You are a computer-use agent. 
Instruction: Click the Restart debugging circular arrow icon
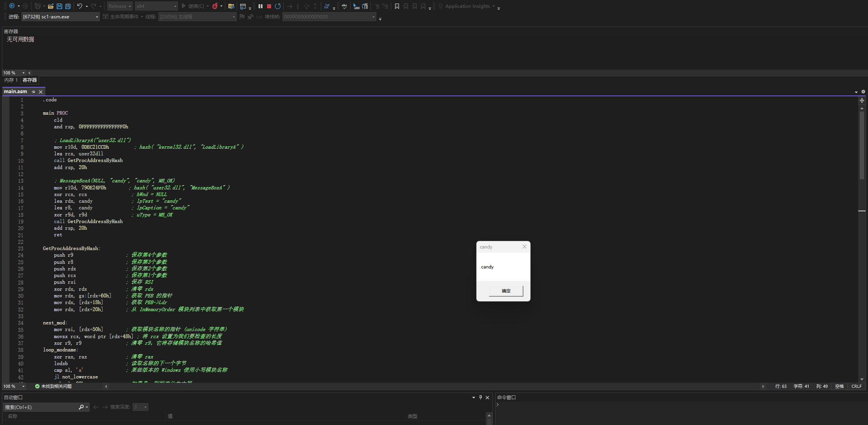coord(278,6)
